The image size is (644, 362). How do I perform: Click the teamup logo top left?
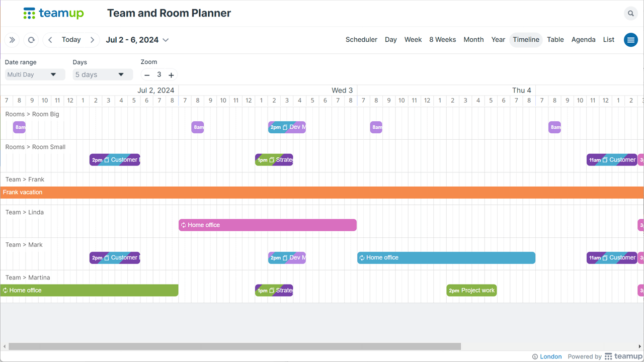point(53,14)
